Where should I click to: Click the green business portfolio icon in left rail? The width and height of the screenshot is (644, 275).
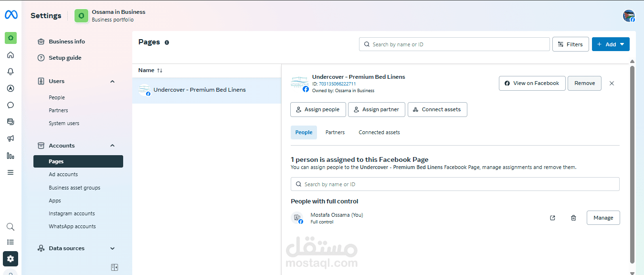click(11, 38)
